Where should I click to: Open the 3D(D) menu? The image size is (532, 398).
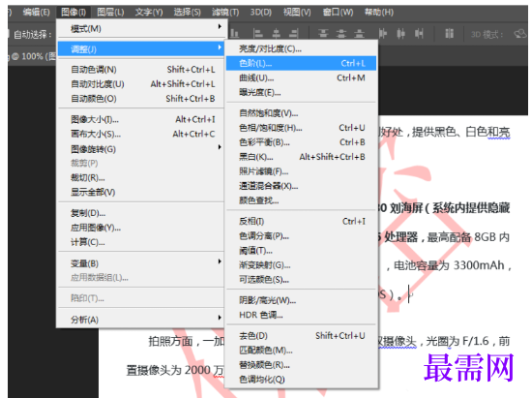click(x=261, y=13)
